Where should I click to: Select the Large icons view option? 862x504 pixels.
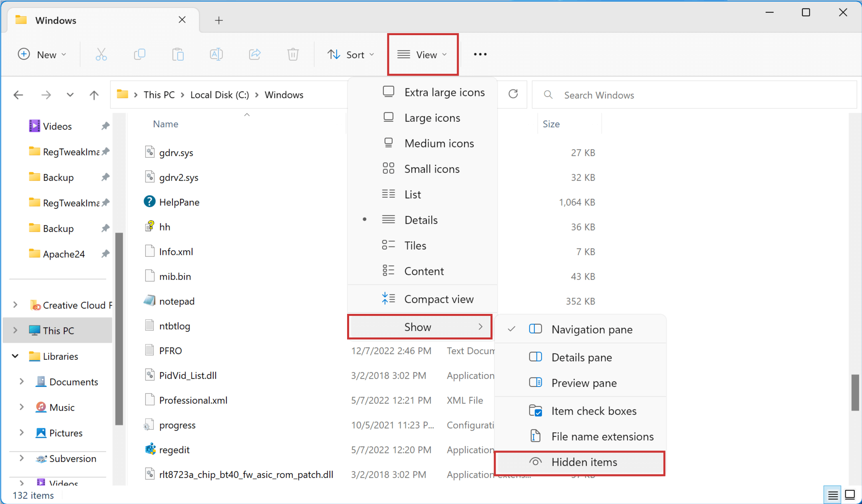433,117
